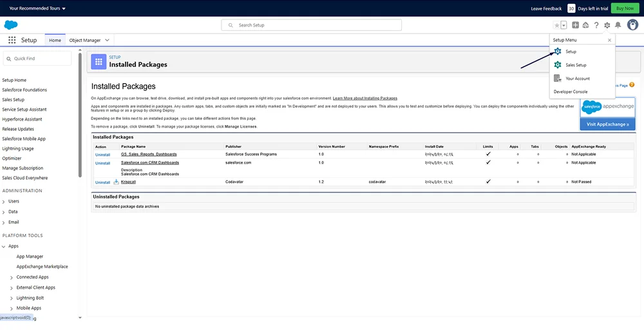This screenshot has width=644, height=330.
Task: Open Hyperforce Assistant in sidebar
Action: [22, 119]
